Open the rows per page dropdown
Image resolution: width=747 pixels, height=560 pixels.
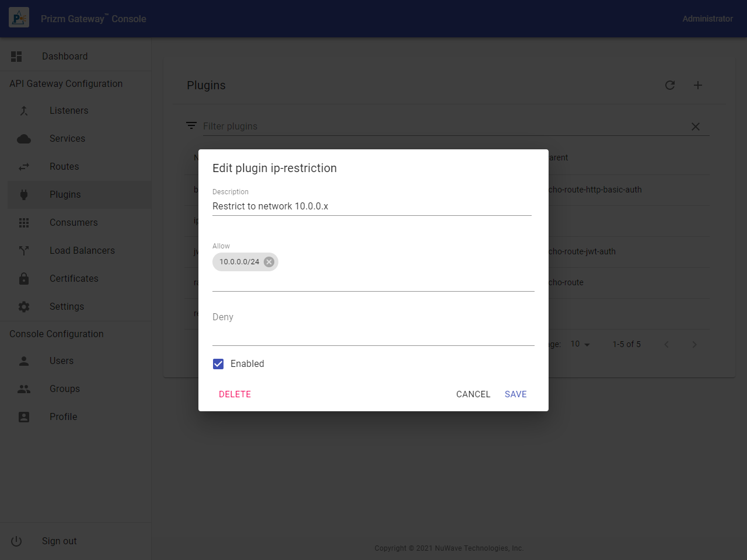coord(581,344)
